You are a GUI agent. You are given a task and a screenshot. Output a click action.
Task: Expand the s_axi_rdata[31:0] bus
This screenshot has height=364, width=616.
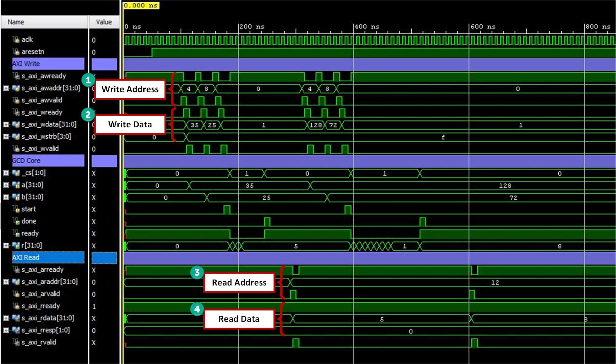point(6,318)
